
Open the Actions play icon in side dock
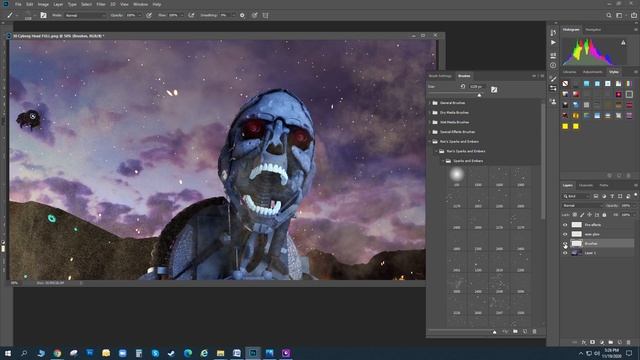[x=553, y=42]
